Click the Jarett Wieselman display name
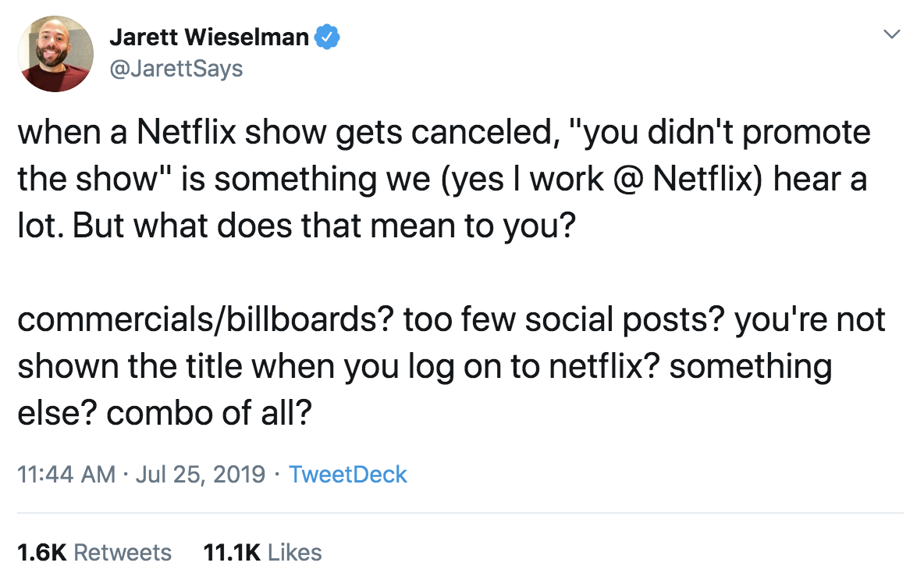This screenshot has height=584, width=924. click(209, 37)
